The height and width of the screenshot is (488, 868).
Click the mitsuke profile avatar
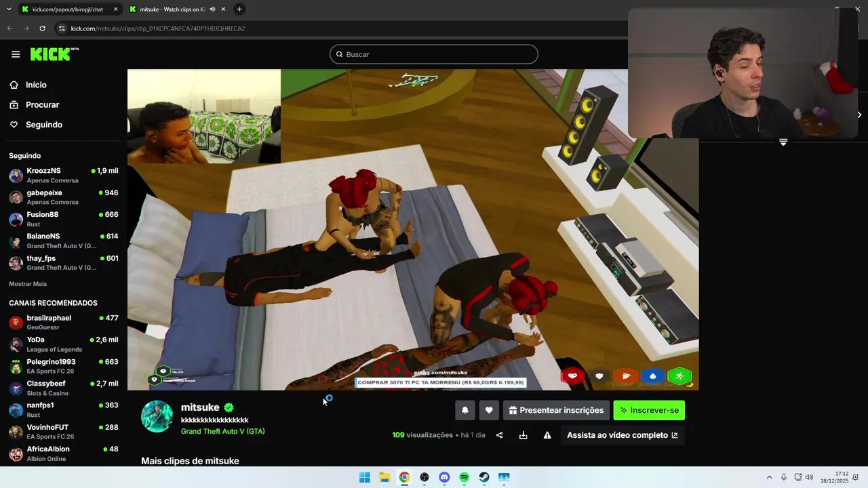click(157, 416)
